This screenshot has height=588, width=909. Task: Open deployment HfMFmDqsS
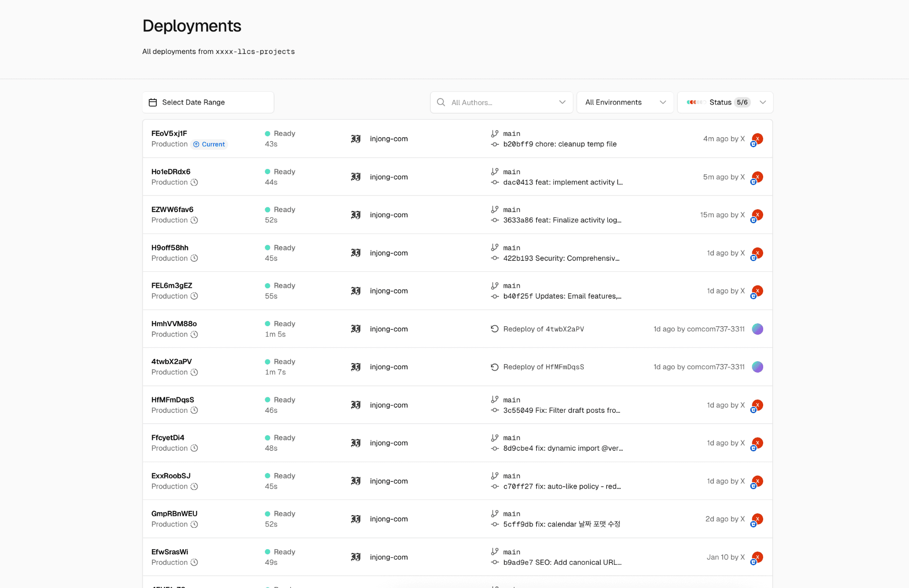[172, 400]
